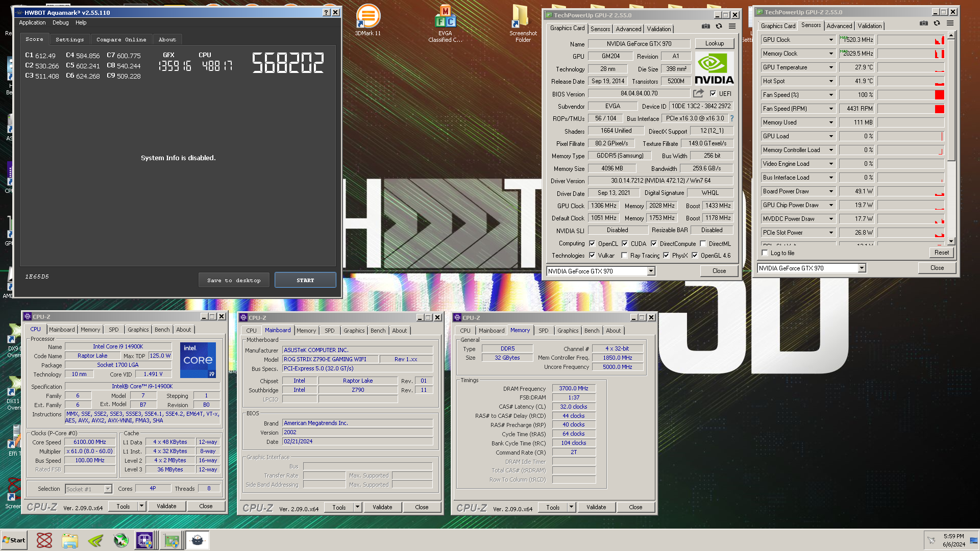
Task: Click Lookup button in GPU-Z
Action: tap(714, 43)
